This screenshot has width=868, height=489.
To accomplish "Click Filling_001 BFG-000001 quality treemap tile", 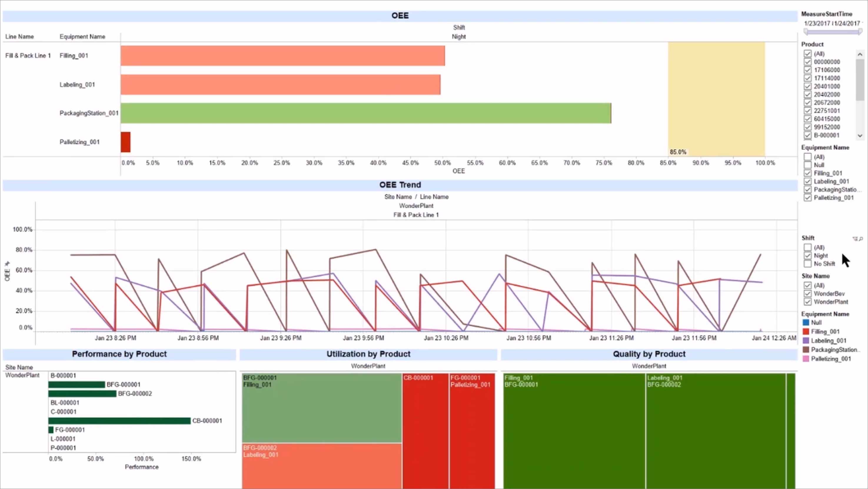I will (574, 431).
